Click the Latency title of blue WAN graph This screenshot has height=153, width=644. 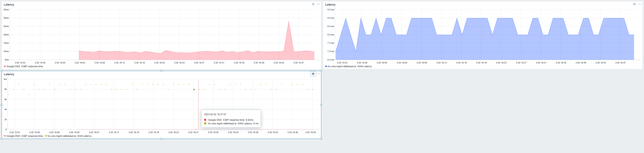[330, 5]
